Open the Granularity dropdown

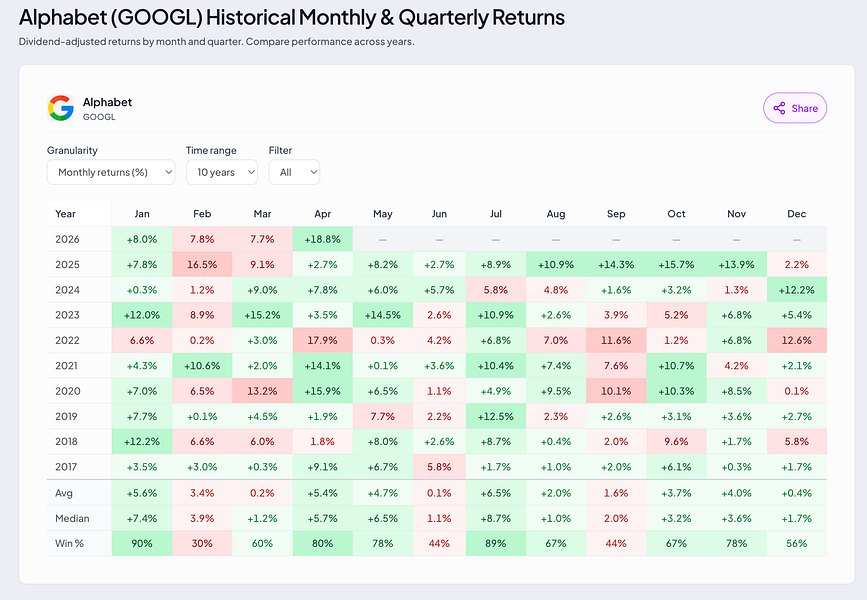pos(111,172)
